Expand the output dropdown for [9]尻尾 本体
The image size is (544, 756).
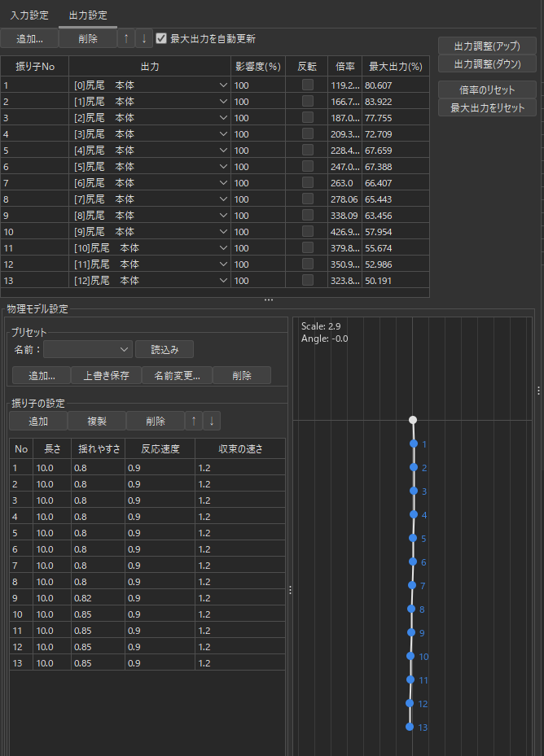click(223, 231)
